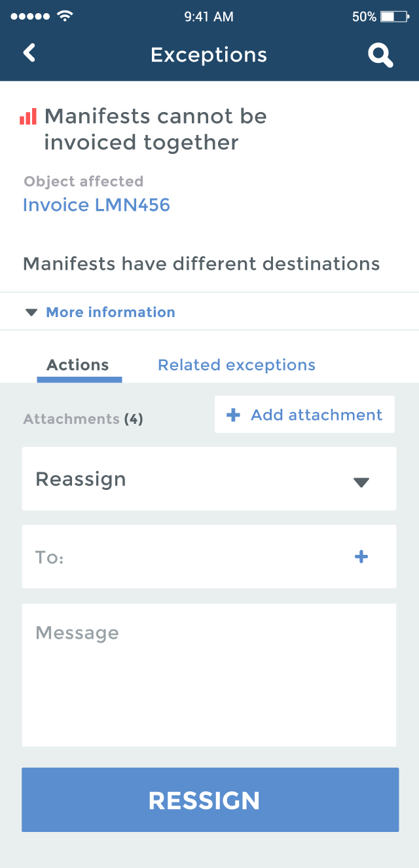Expand the More information triangle
Viewport: 419px width, 868px height.
[31, 312]
